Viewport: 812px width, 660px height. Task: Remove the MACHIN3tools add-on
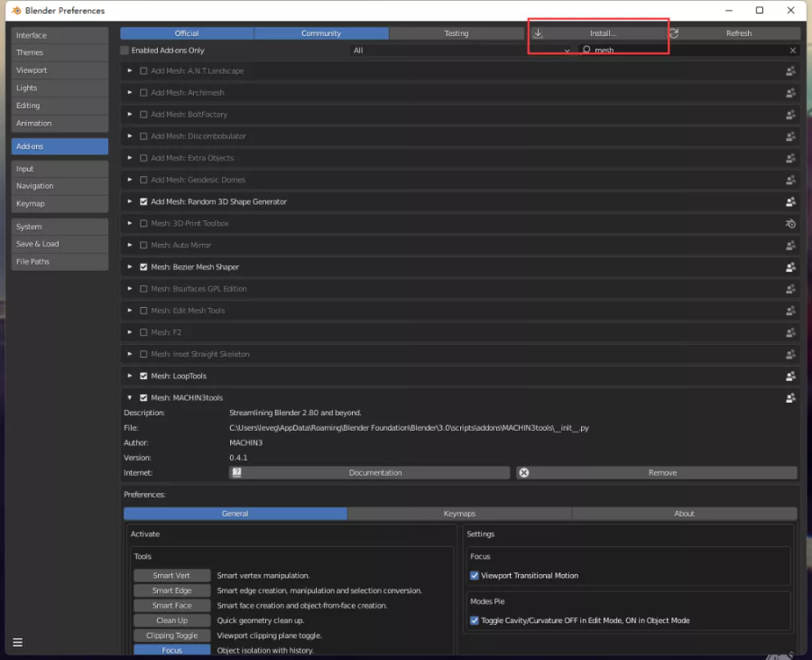click(x=656, y=473)
